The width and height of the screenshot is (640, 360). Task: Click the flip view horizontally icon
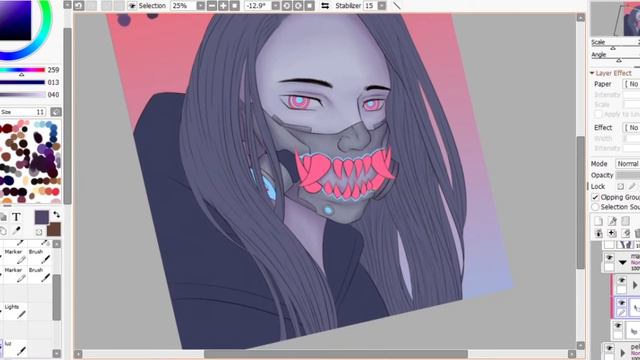(x=325, y=6)
